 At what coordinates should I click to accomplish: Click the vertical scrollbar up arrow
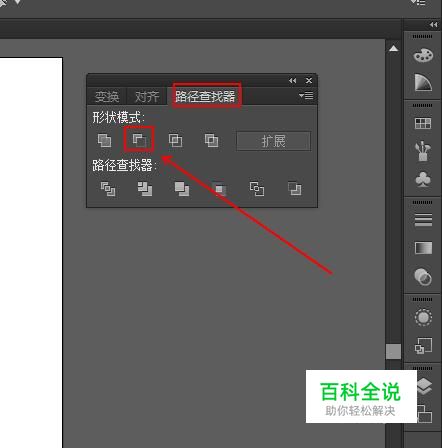pyautogui.click(x=394, y=49)
